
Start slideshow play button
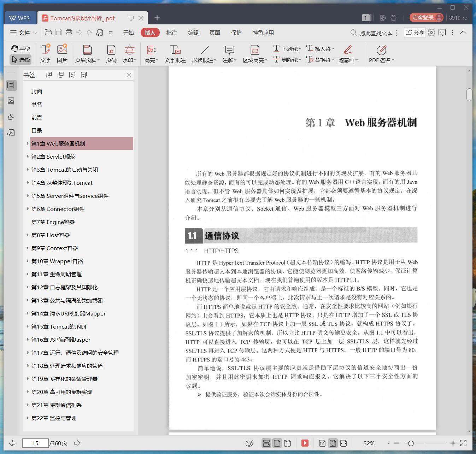click(x=305, y=443)
